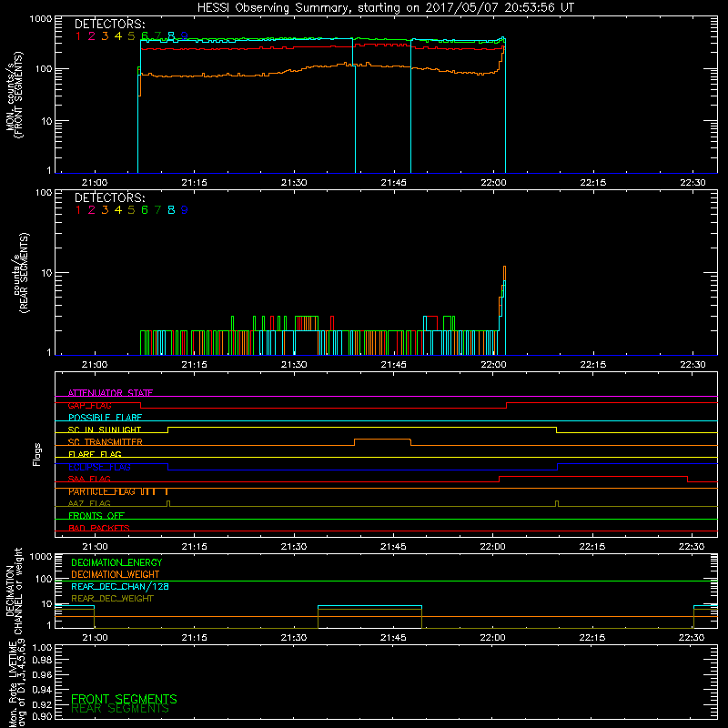Click the POSSIBLE_FLARE flag label
Screen dimensions: 728x728
tap(105, 418)
